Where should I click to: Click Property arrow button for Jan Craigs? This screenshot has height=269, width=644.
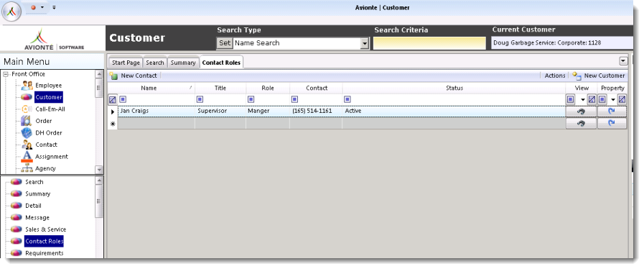pos(612,111)
